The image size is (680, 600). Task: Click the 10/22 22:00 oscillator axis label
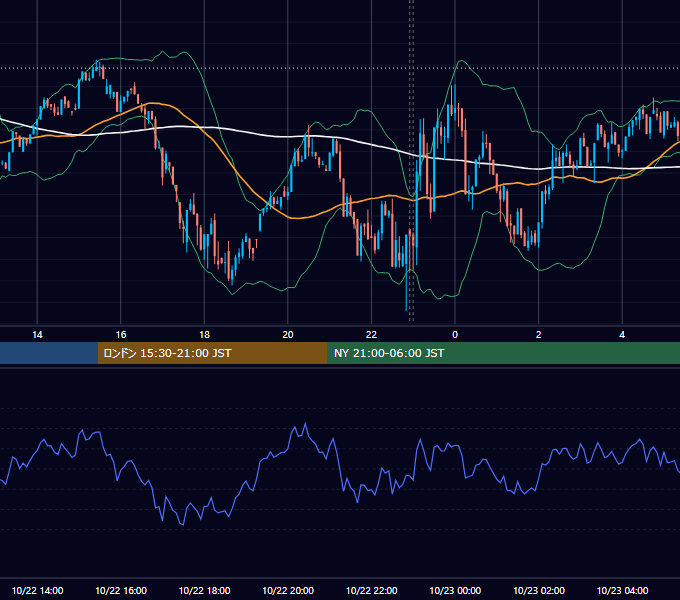click(371, 590)
